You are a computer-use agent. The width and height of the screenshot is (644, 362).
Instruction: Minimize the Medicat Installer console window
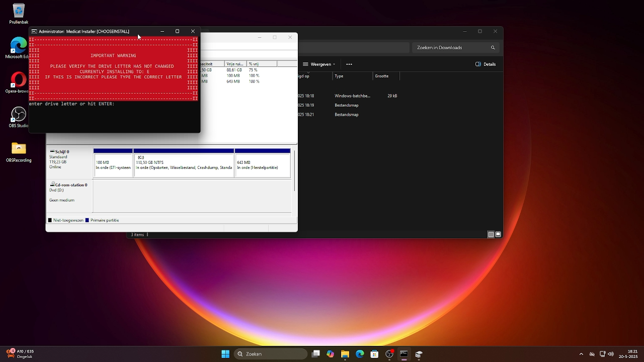[x=162, y=31]
